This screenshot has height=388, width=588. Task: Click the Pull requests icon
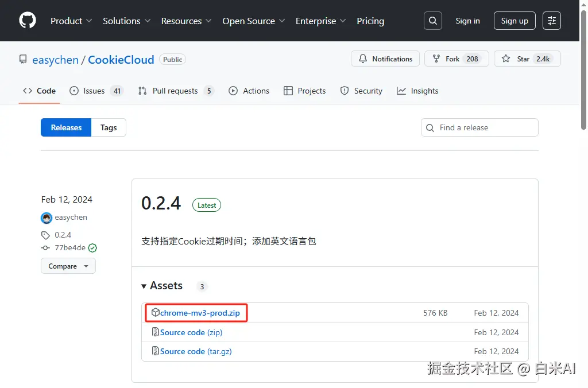point(142,91)
